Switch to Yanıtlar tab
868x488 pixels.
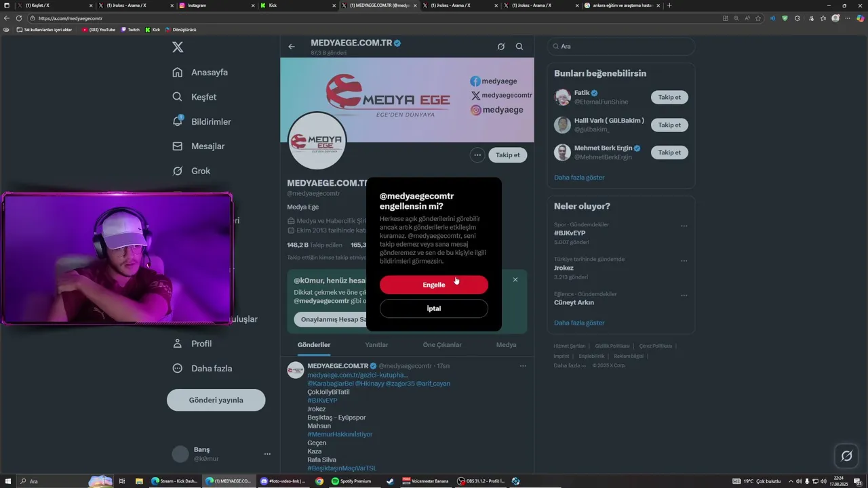(376, 345)
